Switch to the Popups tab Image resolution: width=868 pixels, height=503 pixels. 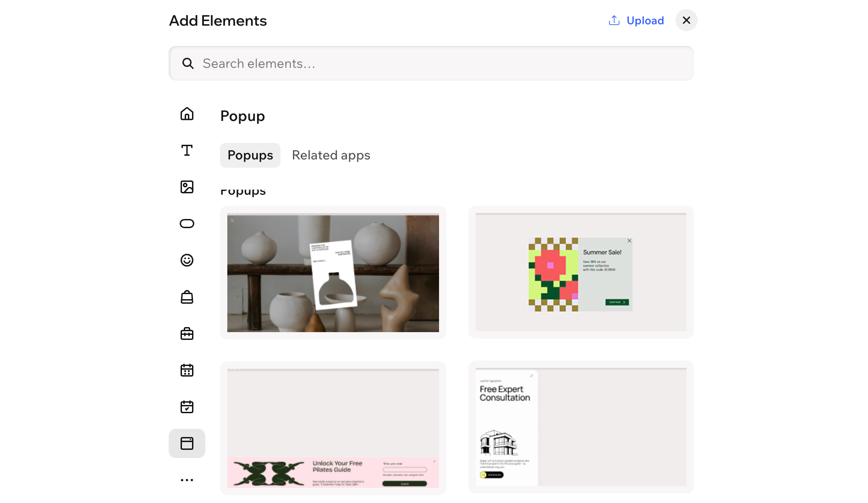250,155
